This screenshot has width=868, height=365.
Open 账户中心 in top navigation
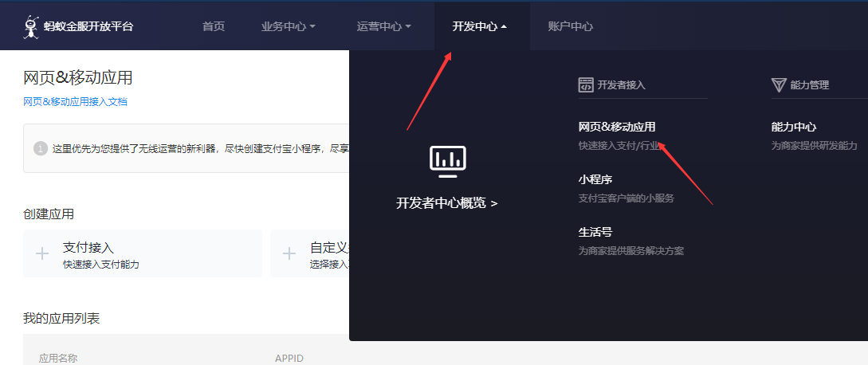[x=570, y=26]
